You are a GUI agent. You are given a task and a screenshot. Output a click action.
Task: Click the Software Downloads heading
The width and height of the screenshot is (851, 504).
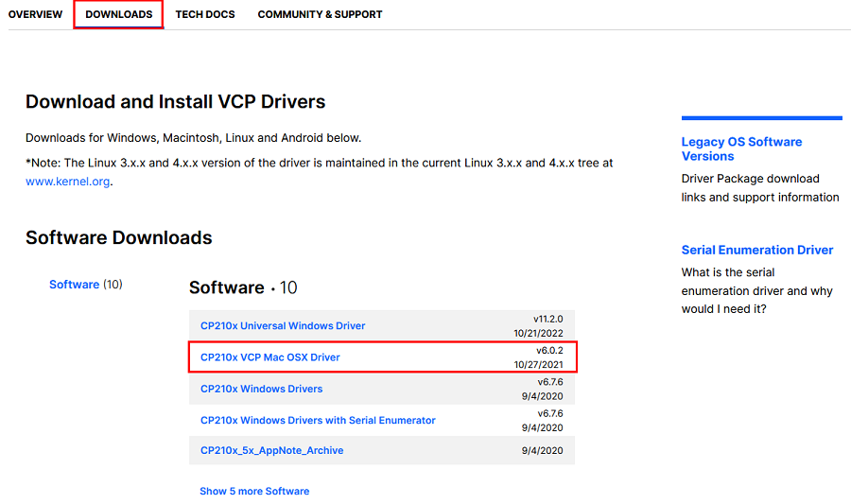[x=118, y=237]
